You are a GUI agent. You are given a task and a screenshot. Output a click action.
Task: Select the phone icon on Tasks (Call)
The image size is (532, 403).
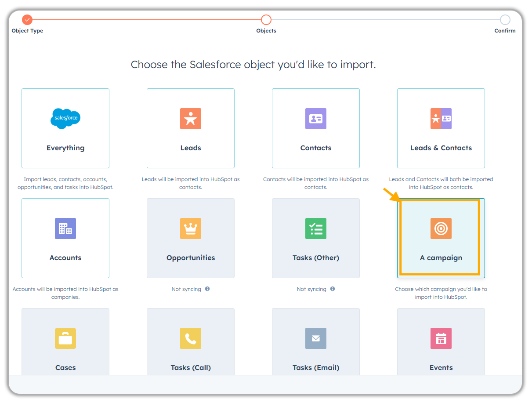190,338
